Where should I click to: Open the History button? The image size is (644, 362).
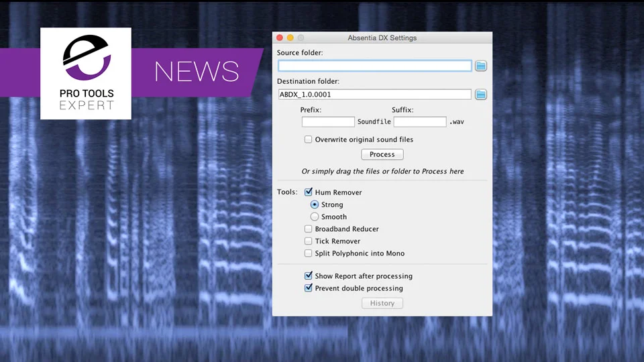[382, 303]
